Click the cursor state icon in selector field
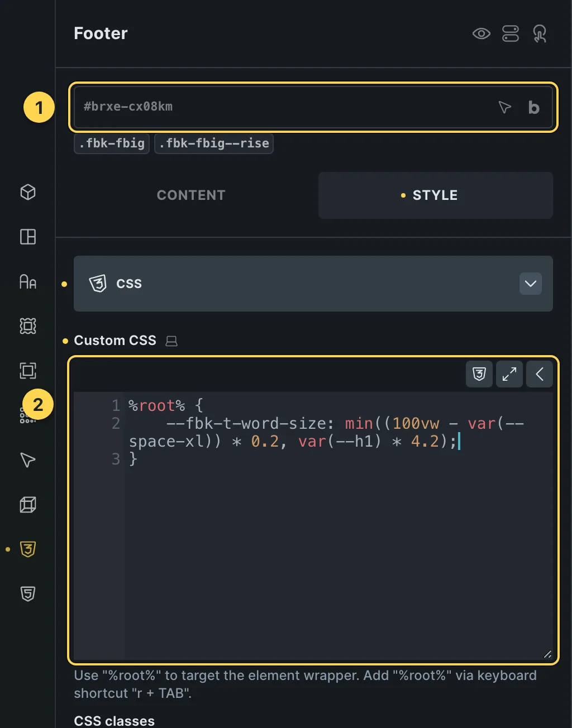The image size is (572, 728). (x=504, y=107)
